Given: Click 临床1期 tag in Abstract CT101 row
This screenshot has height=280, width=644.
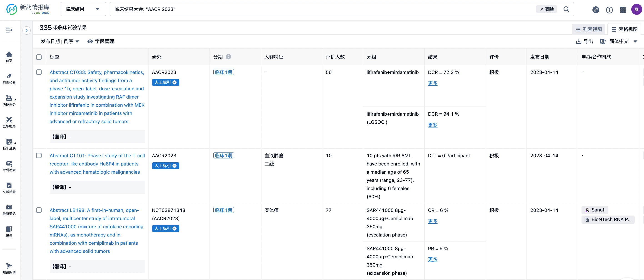Looking at the screenshot, I should [x=224, y=155].
